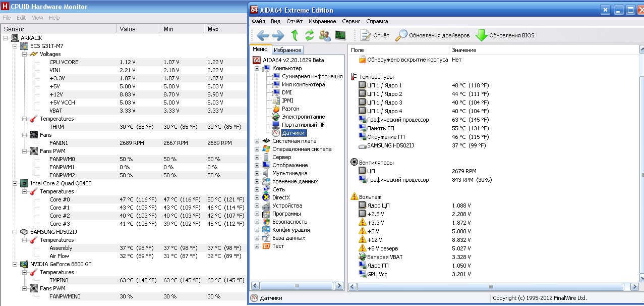This screenshot has height=306, width=644.
Task: Open the Файл menu in AIDA64
Action: [259, 21]
